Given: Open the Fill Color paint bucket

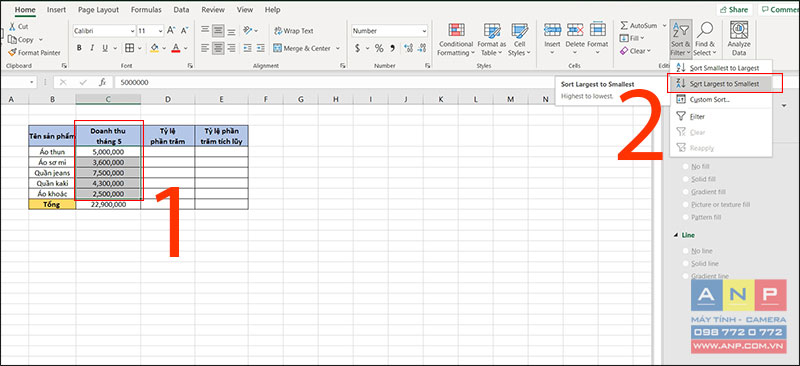Looking at the screenshot, I should 155,48.
